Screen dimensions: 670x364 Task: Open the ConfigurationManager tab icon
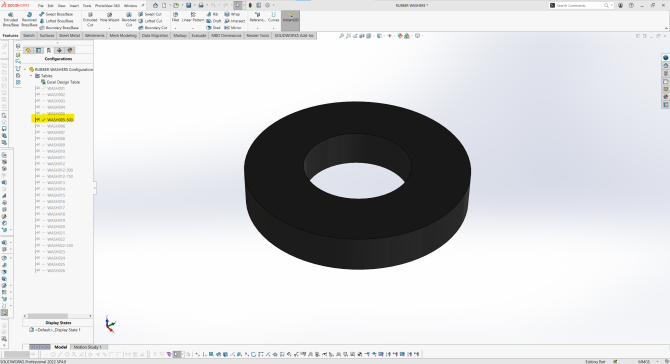[49, 50]
